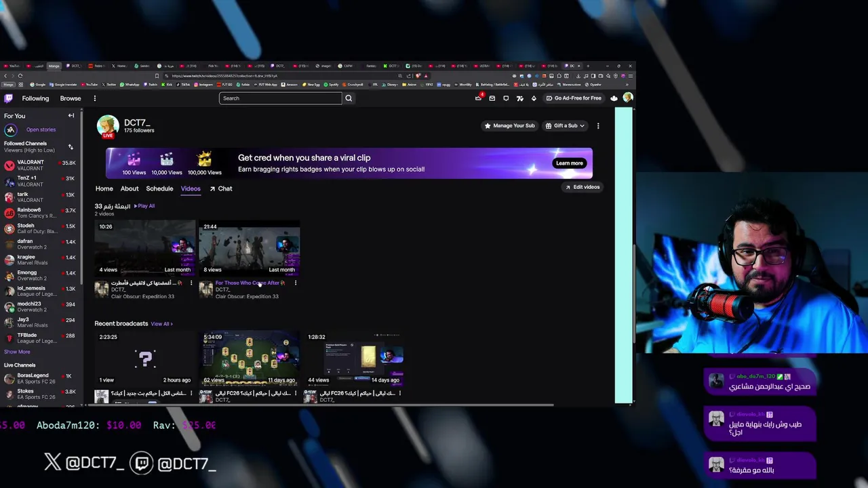Open the Chat popout tab
This screenshot has width=868, height=488.
pos(221,188)
